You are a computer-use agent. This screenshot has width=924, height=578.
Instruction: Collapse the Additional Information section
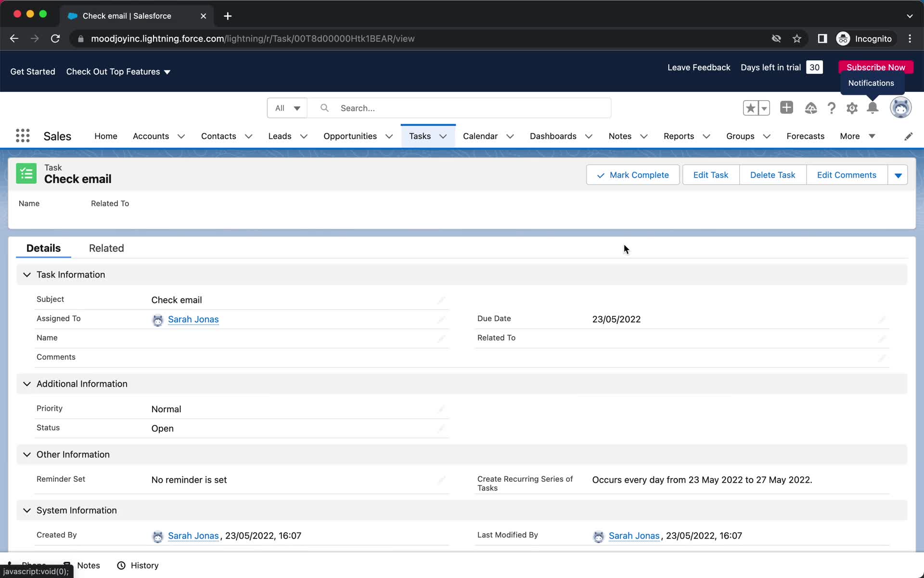[x=27, y=384]
